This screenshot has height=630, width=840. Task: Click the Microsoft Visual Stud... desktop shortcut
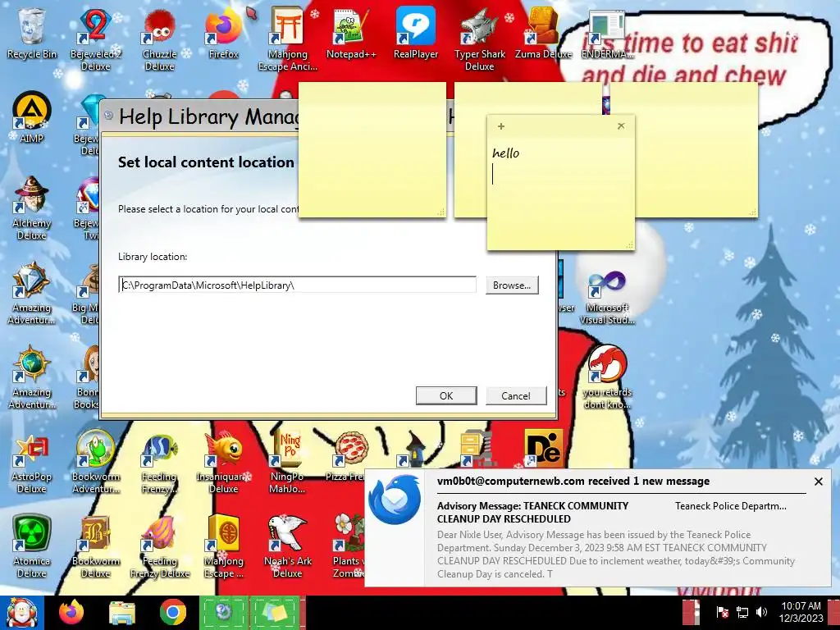(x=607, y=298)
